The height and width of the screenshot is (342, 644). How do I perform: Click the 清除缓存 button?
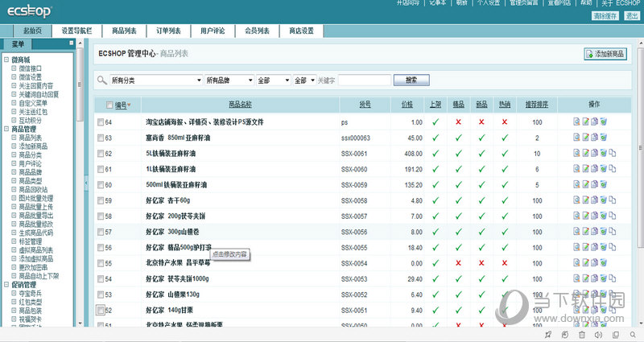pyautogui.click(x=605, y=16)
